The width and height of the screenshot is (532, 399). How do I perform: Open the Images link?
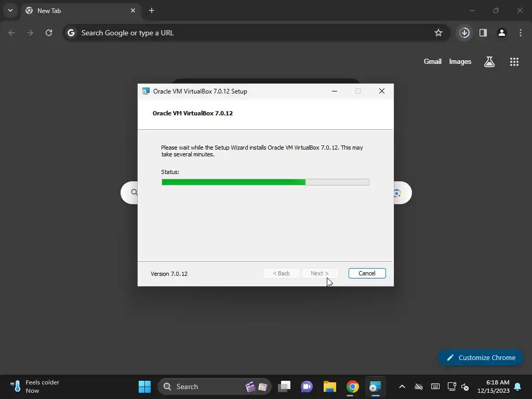point(460,61)
